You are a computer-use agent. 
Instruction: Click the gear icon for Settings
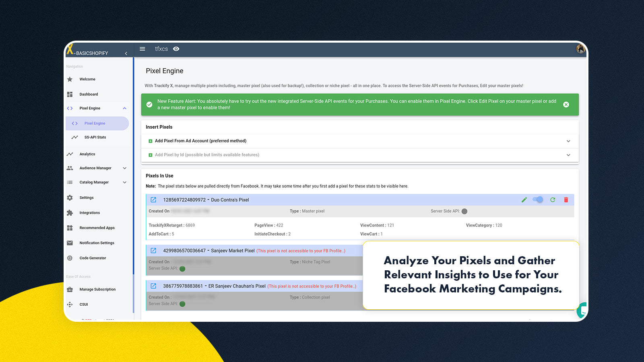(70, 197)
